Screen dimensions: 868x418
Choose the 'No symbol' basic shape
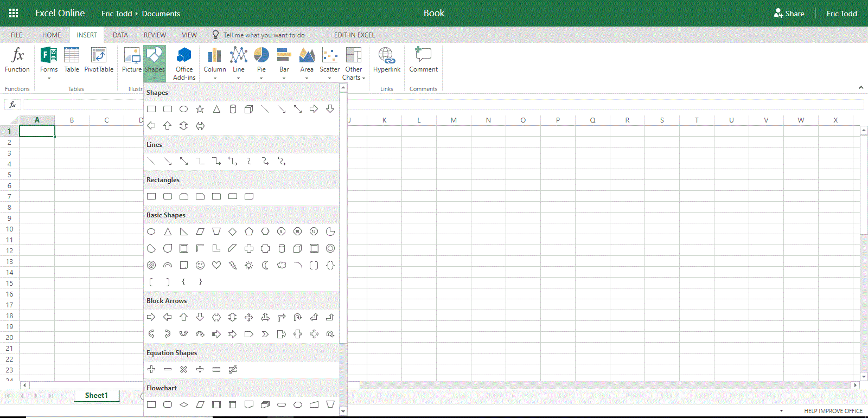click(151, 265)
